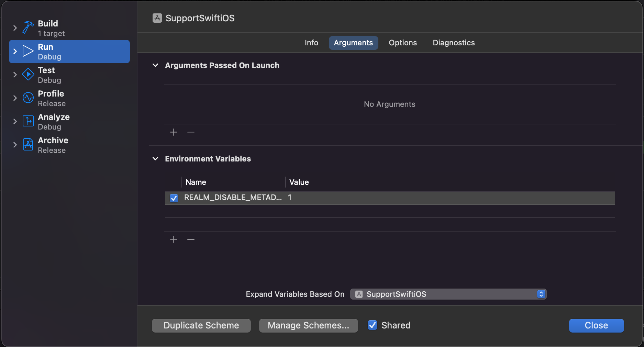Collapse Arguments Passed On Launch section
The width and height of the screenshot is (644, 347).
tap(156, 65)
